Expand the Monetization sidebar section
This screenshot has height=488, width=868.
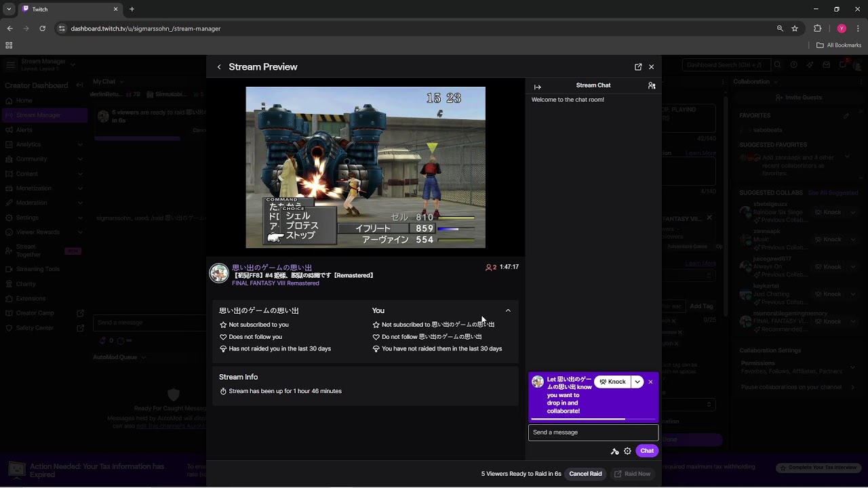(x=45, y=188)
